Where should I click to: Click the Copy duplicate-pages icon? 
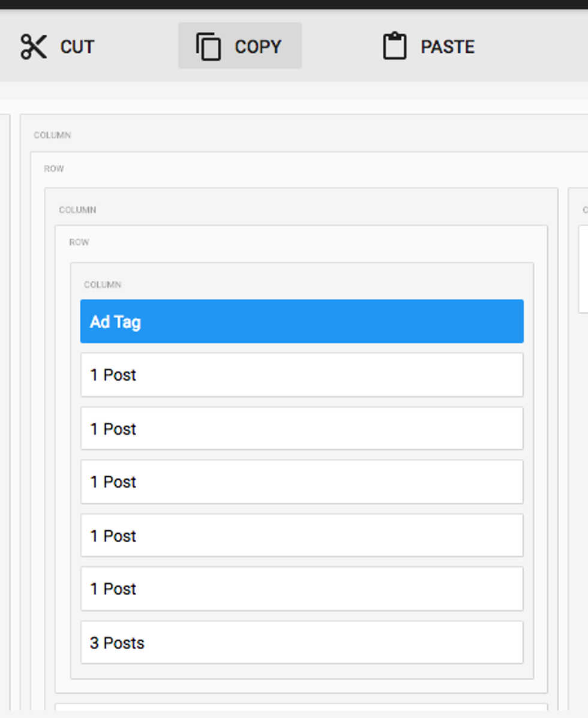[208, 47]
